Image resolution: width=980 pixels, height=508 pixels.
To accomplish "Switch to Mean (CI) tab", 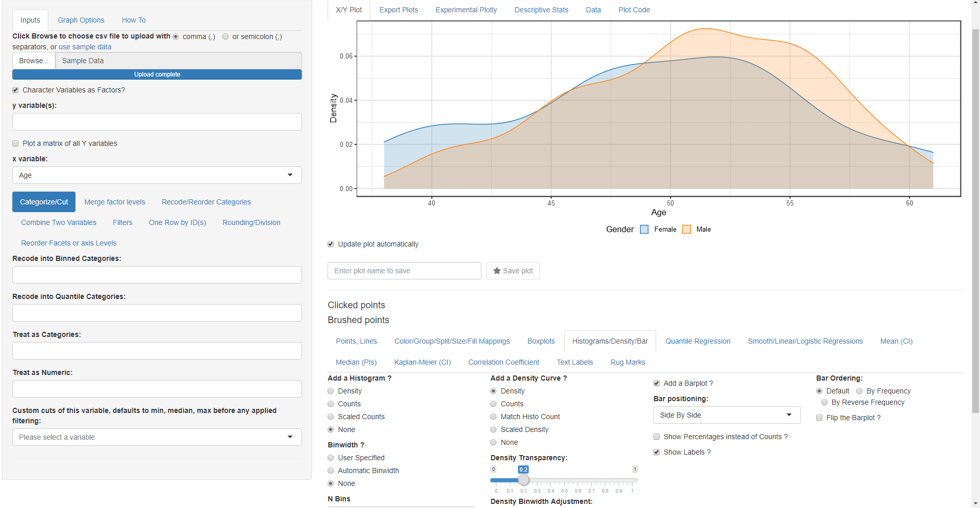I will 896,341.
